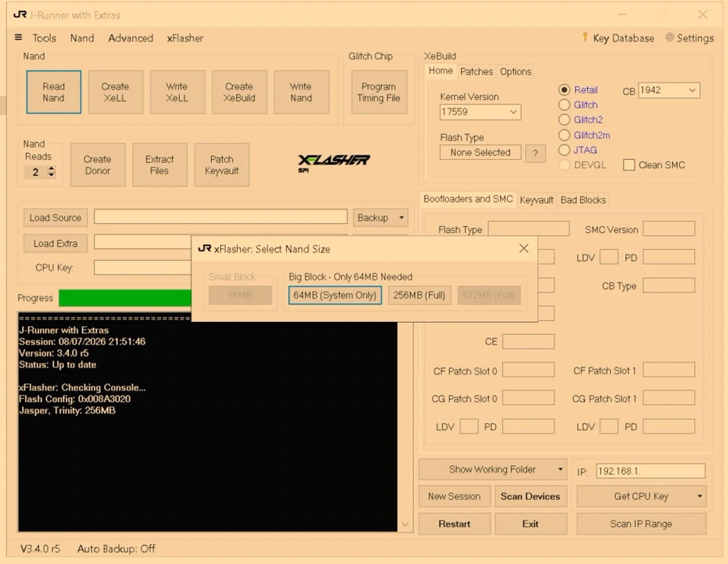Viewport: 728px width, 564px height.
Task: Select the Glitch2 radio button
Action: (564, 120)
